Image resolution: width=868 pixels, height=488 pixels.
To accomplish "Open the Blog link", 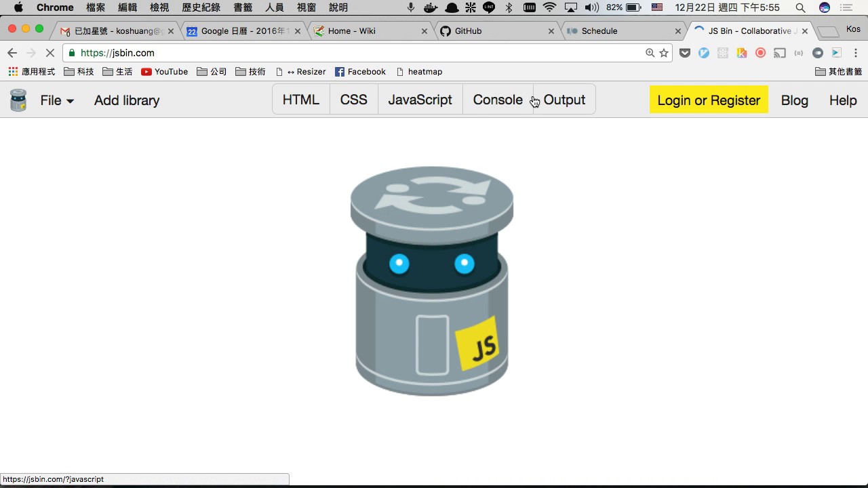I will pos(795,100).
